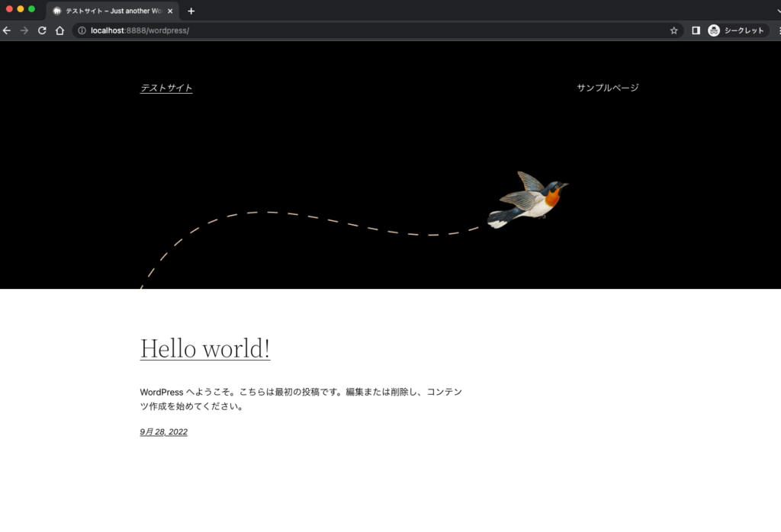Open the browser side panel
This screenshot has height=532, width=781.
coord(696,30)
